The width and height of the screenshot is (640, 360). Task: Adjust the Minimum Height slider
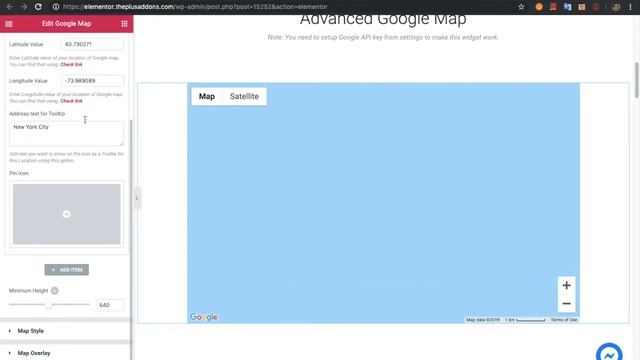point(49,304)
